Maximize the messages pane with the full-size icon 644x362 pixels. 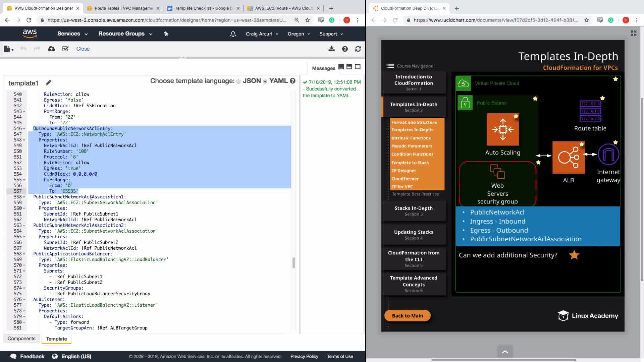coord(358,67)
